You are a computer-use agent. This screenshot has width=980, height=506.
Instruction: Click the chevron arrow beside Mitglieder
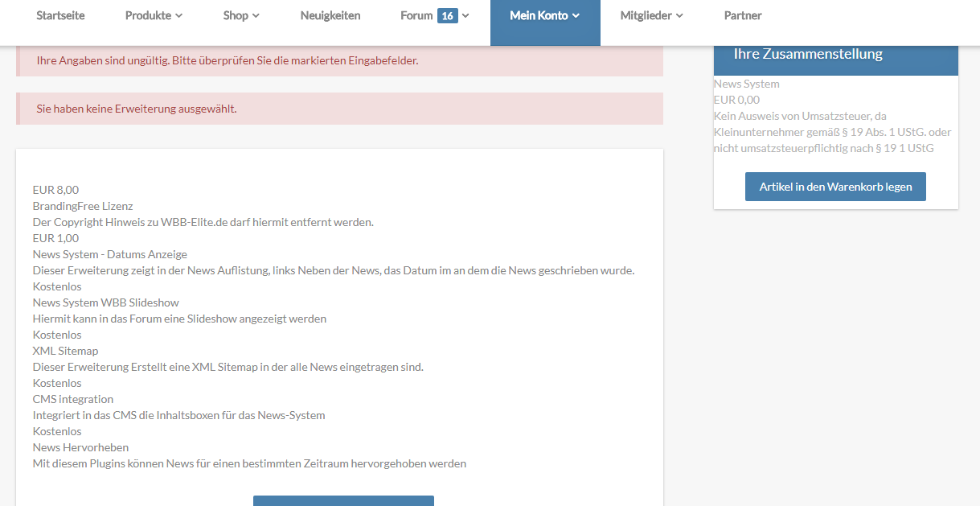coord(679,16)
